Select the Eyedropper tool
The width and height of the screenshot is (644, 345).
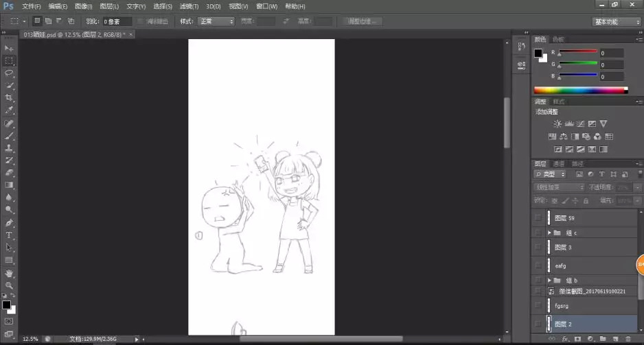pyautogui.click(x=9, y=110)
